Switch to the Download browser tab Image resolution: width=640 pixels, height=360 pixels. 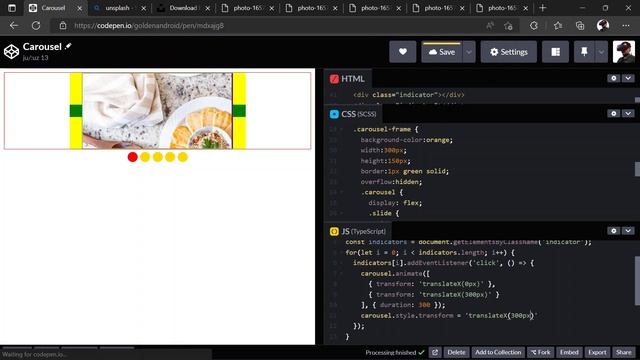click(183, 8)
